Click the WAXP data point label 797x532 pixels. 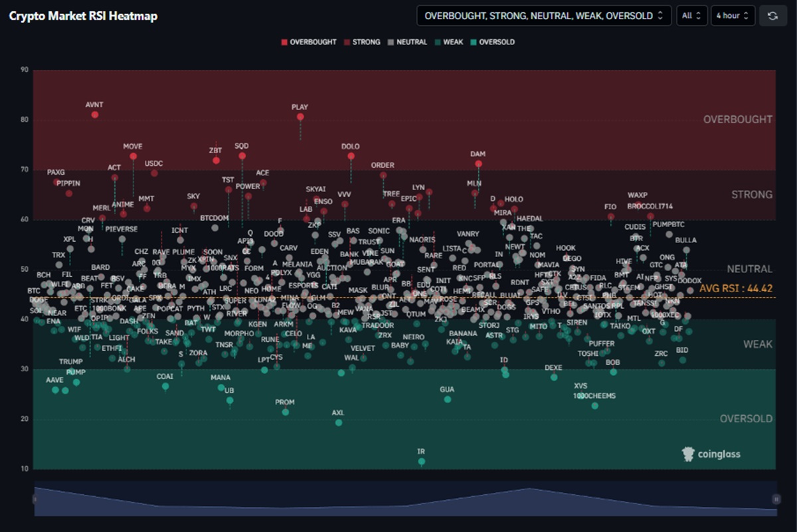638,195
